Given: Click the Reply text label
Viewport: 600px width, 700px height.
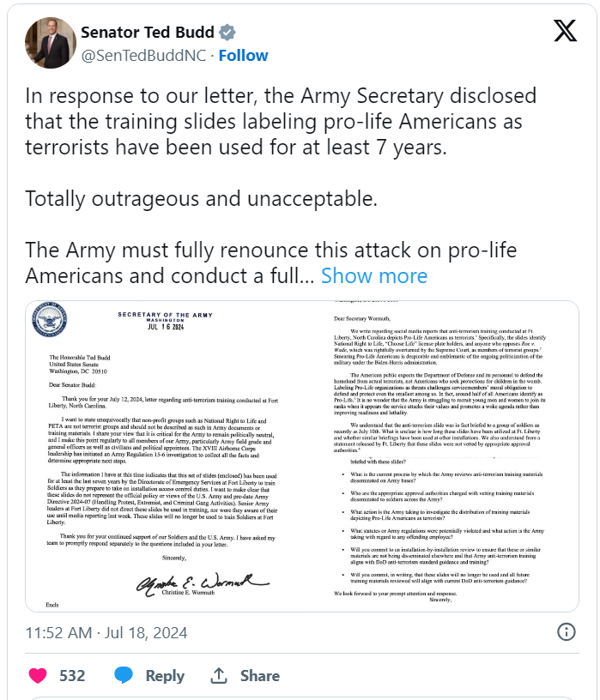Looking at the screenshot, I should point(165,676).
